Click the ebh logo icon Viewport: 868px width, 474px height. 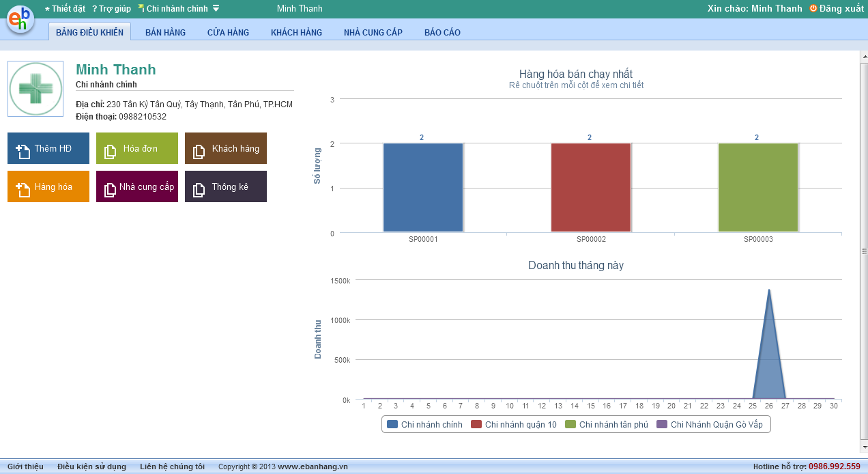pos(20,18)
